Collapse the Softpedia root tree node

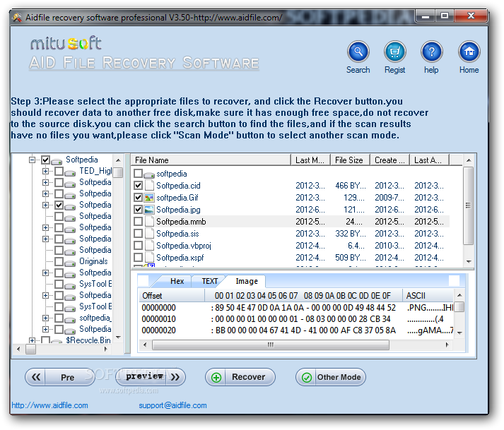pos(33,160)
